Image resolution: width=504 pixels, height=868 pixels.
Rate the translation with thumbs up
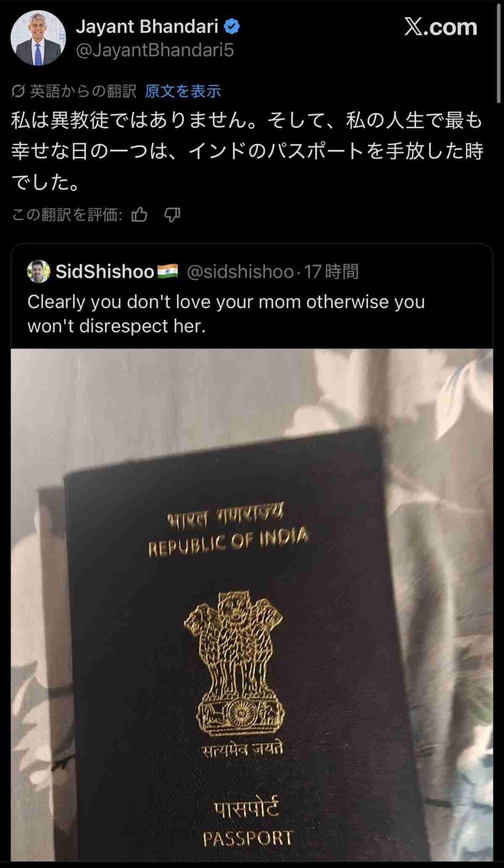click(139, 215)
